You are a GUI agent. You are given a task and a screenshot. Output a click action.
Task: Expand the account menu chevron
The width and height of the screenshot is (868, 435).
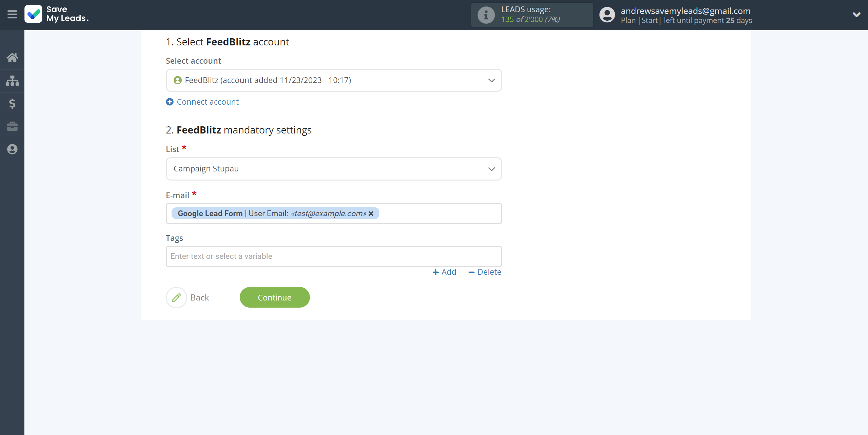tap(856, 15)
